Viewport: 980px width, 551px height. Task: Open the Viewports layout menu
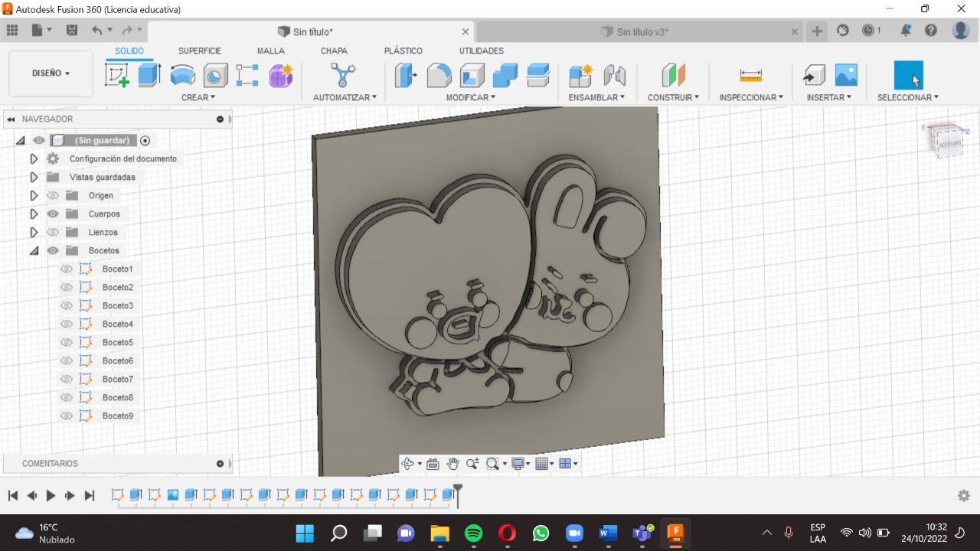click(x=568, y=464)
